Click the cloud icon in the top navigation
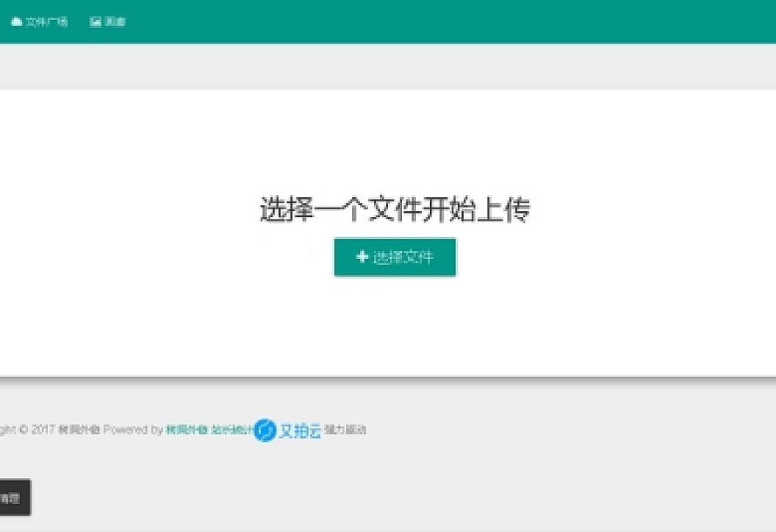Image resolution: width=776 pixels, height=532 pixels. pyautogui.click(x=17, y=22)
